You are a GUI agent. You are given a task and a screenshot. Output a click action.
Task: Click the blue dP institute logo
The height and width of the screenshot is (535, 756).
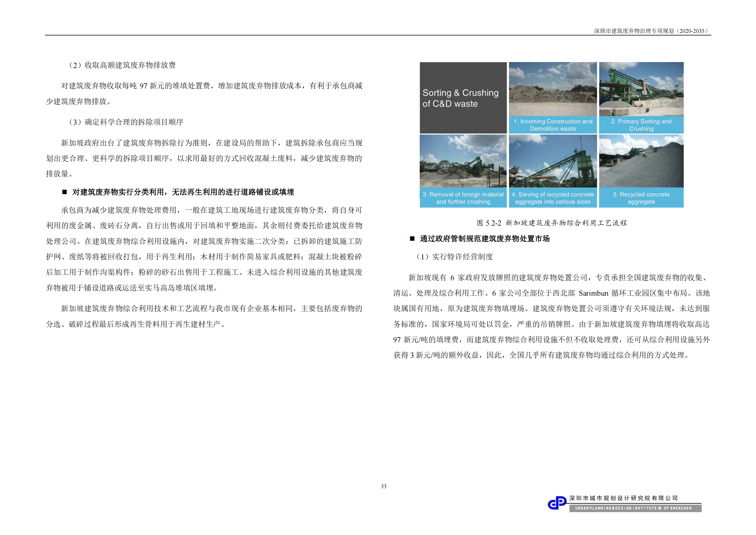[557, 503]
